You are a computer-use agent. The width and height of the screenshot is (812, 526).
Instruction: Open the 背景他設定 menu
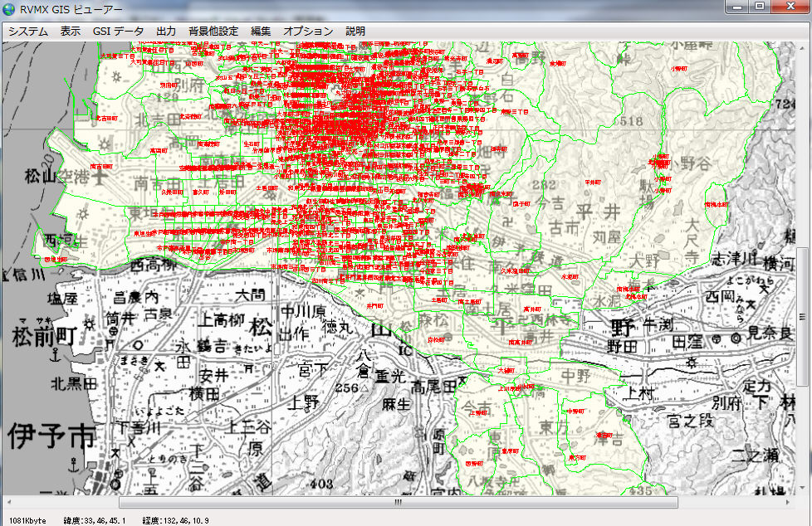(x=213, y=31)
